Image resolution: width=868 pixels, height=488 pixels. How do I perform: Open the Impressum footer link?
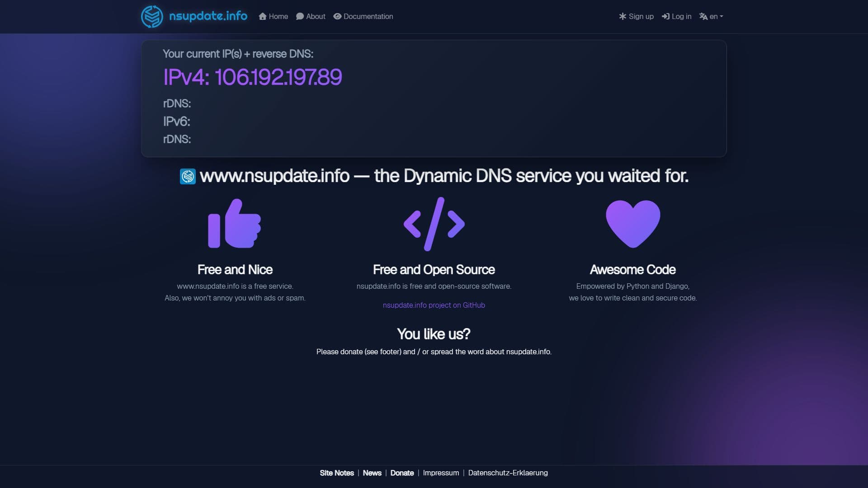click(x=441, y=473)
